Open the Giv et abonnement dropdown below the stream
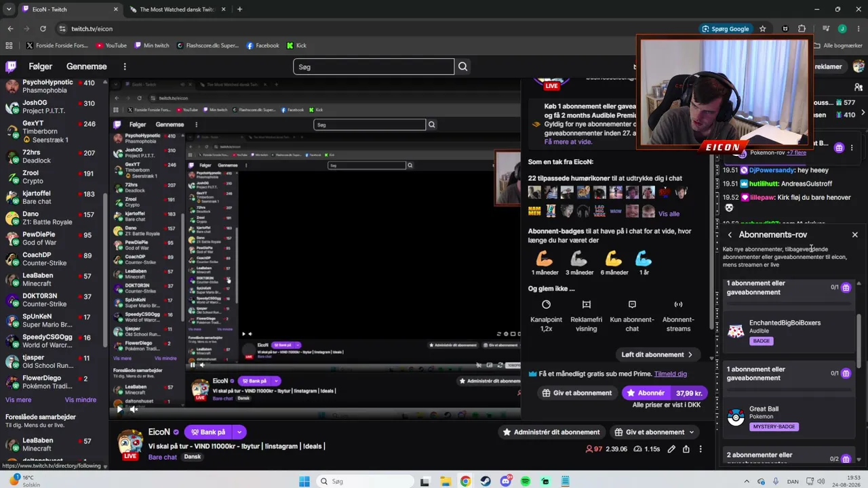868x488 pixels. (654, 432)
